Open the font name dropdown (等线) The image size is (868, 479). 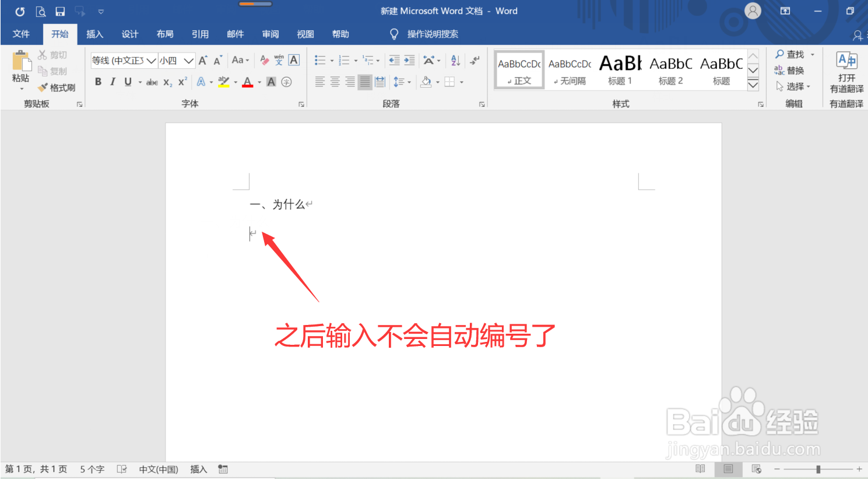tap(151, 60)
